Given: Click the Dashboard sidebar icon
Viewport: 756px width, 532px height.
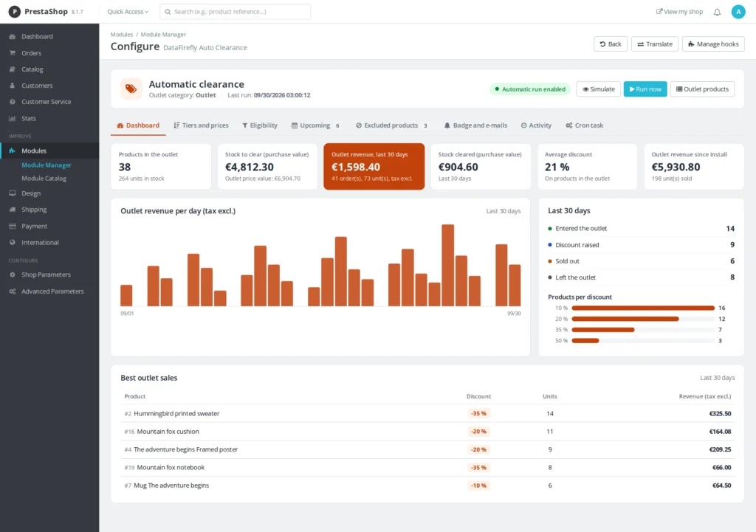Looking at the screenshot, I should (12, 37).
